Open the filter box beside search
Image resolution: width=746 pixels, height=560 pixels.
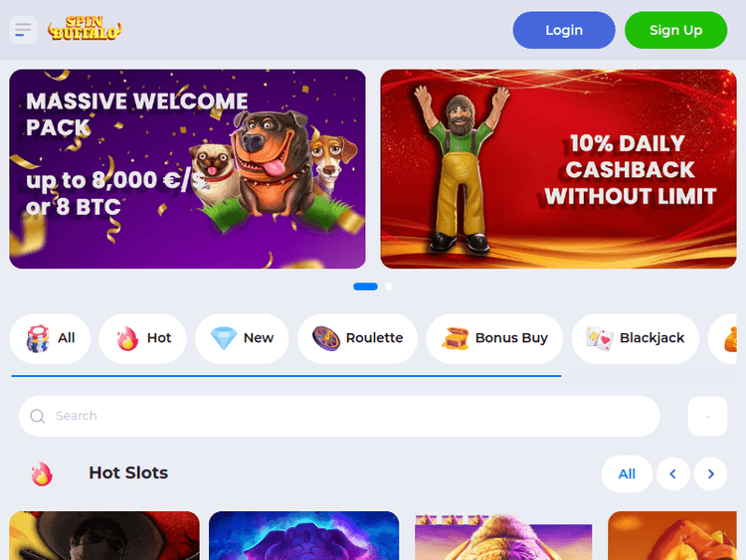click(707, 417)
